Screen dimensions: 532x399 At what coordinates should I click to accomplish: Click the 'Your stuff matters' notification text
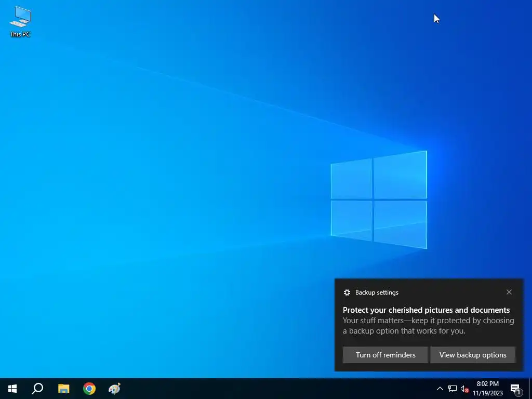click(x=428, y=326)
